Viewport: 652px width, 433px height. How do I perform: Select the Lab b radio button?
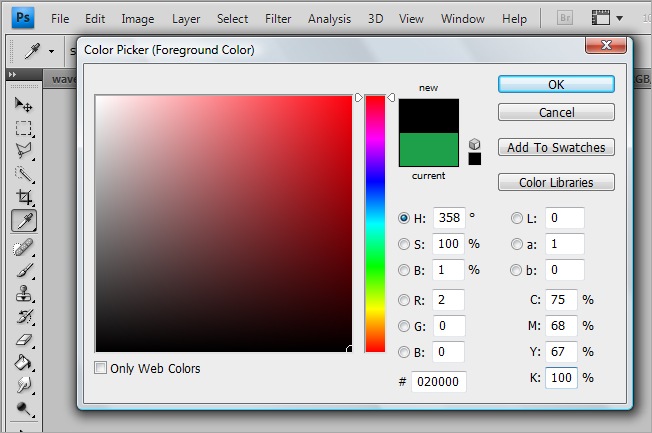point(516,270)
